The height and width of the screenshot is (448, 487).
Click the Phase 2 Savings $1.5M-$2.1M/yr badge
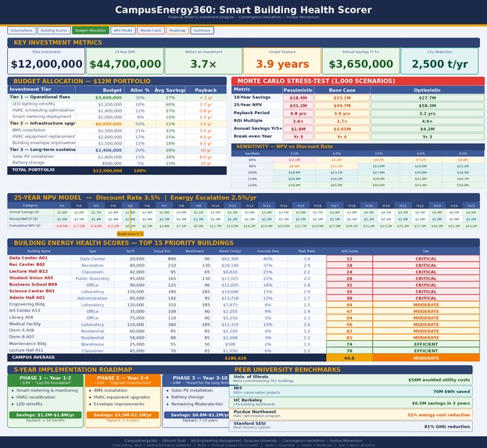[x=123, y=415]
